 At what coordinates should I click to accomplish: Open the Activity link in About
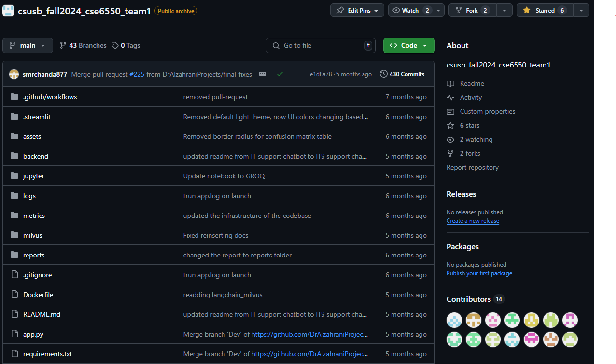471,97
